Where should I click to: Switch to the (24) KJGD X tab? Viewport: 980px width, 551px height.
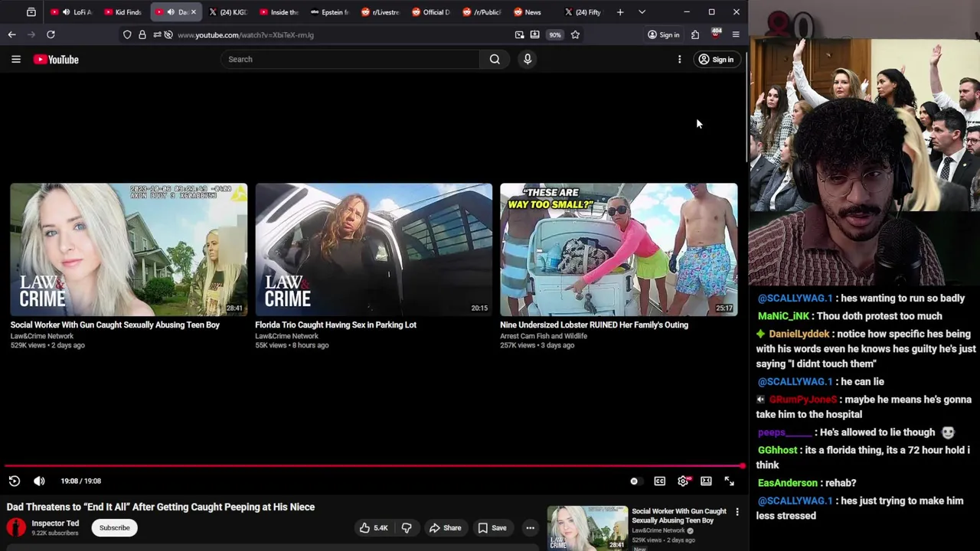pyautogui.click(x=228, y=12)
